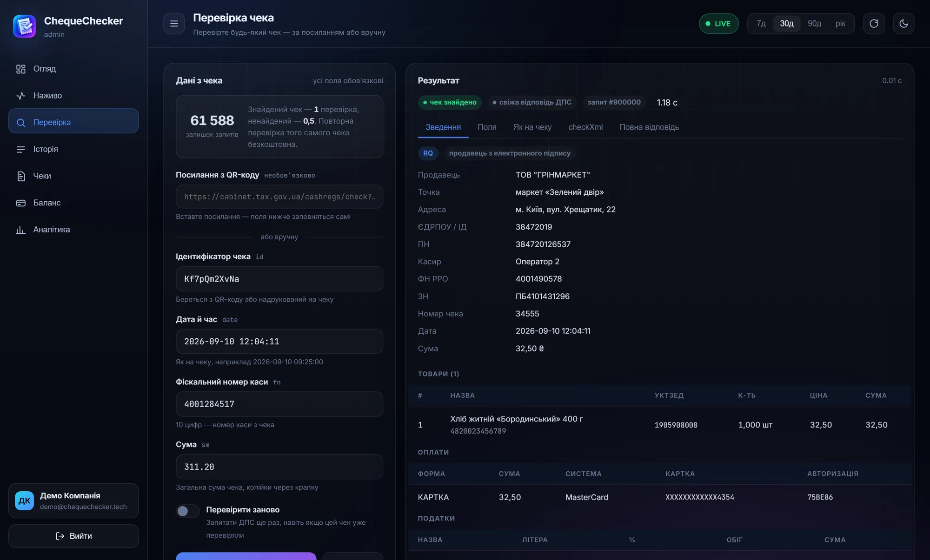Open the Повна відповідь tab
Screen dimensions: 930x560
click(x=649, y=127)
